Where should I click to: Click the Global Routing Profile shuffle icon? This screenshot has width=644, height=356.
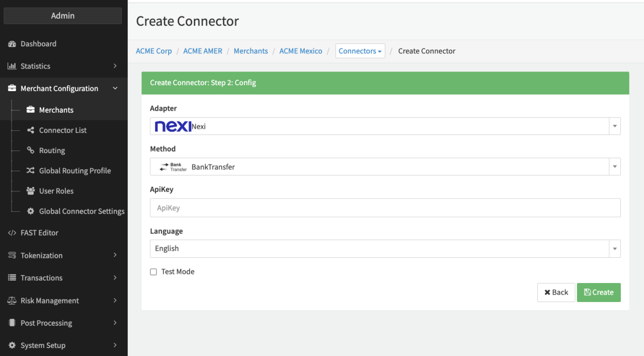pyautogui.click(x=30, y=171)
